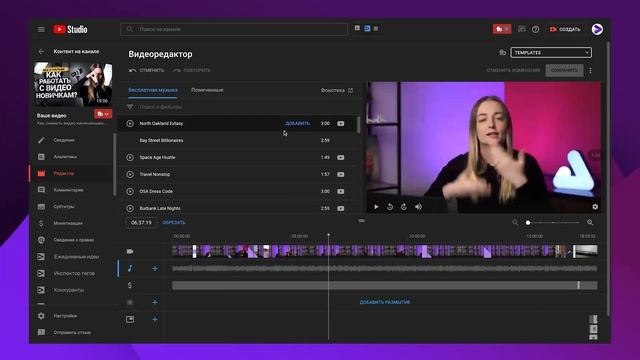Open the three-dot more options menu
This screenshot has width=640, height=360.
(x=590, y=71)
